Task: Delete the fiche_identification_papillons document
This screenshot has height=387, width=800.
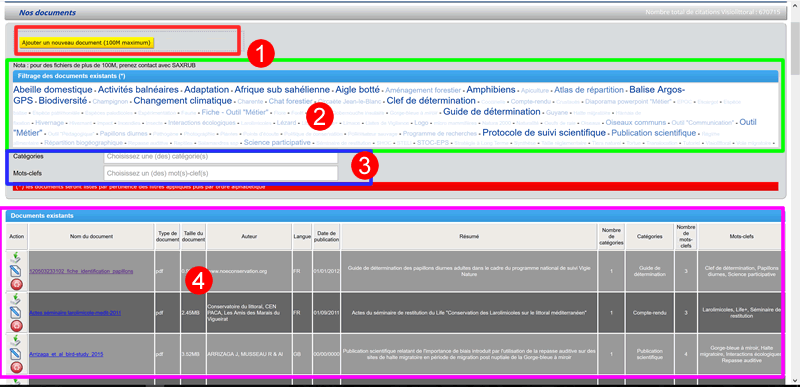Action: click(17, 283)
